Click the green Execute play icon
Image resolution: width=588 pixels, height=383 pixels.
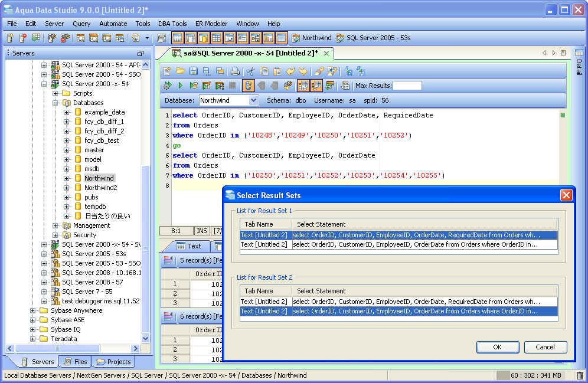(x=181, y=86)
